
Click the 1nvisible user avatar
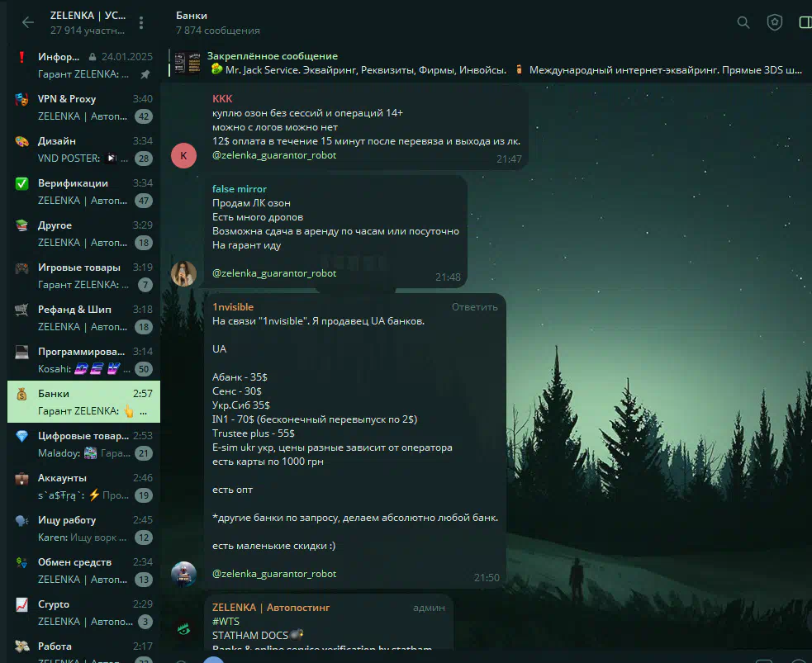(x=184, y=575)
